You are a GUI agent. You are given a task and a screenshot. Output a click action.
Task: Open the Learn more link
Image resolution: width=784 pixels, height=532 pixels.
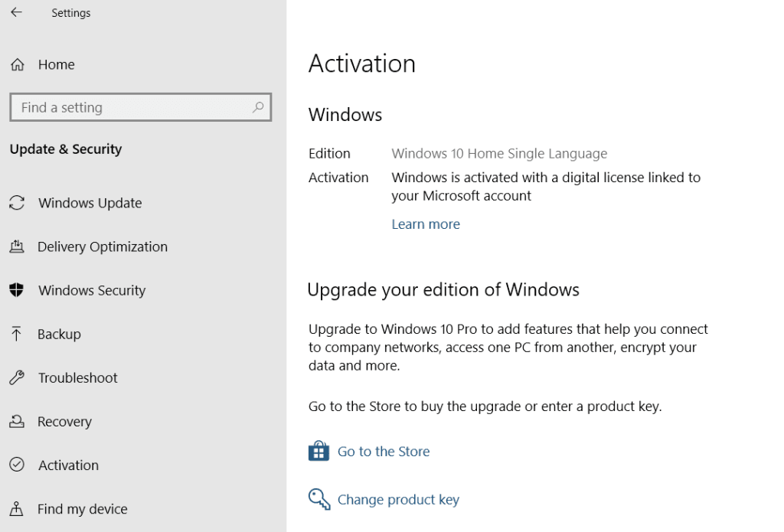pos(426,224)
